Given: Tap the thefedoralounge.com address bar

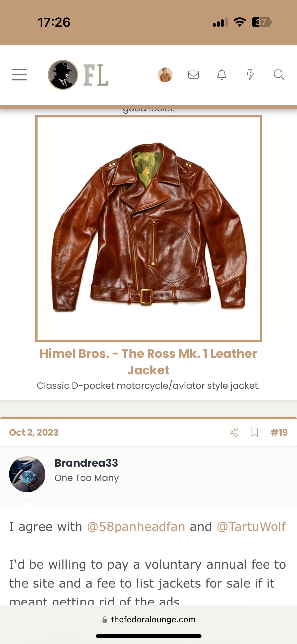Looking at the screenshot, I should [149, 619].
